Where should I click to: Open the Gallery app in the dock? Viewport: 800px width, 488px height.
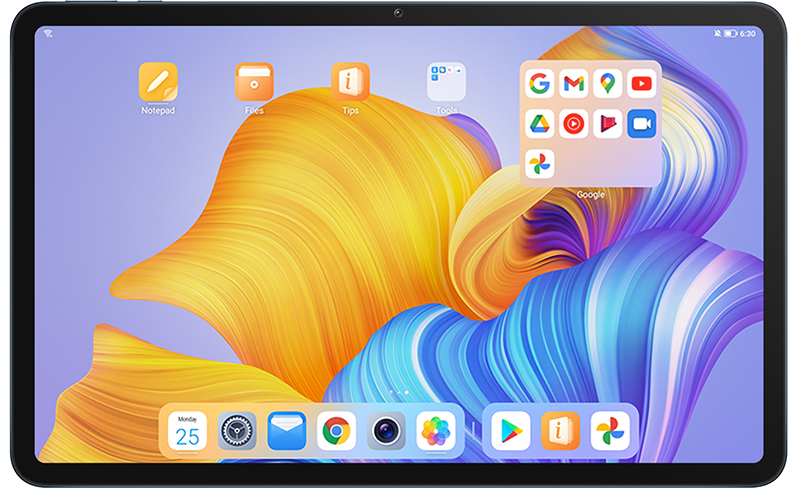coord(436,431)
